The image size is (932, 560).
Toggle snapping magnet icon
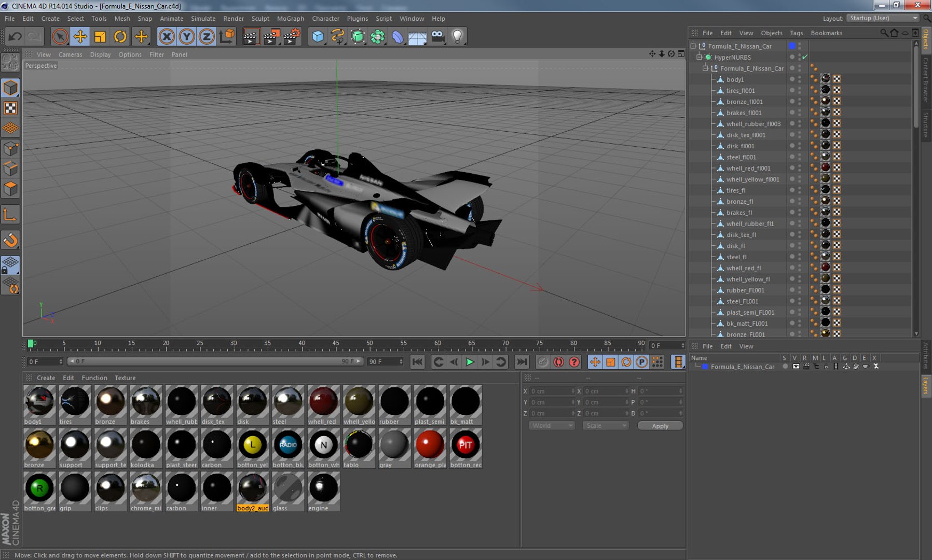[x=10, y=240]
